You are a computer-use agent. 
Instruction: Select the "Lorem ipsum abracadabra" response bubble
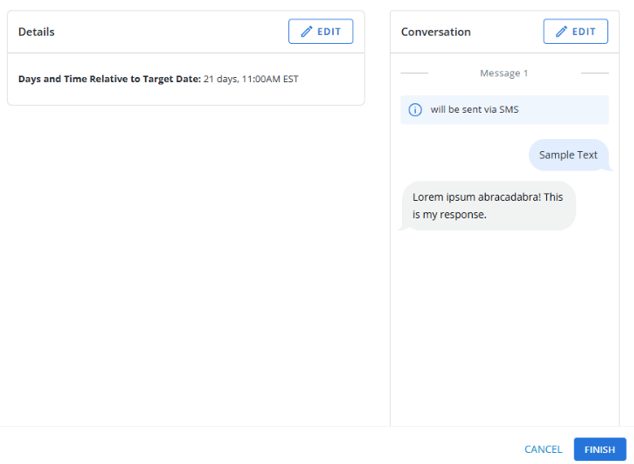(488, 205)
